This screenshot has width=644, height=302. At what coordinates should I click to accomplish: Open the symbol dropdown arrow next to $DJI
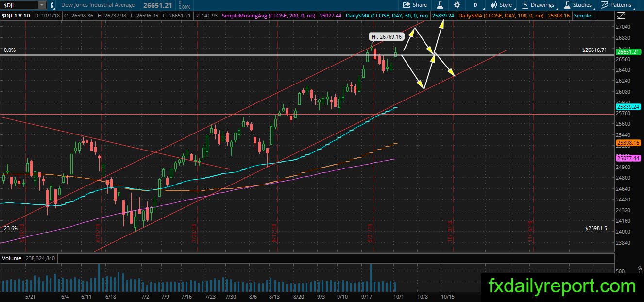(42, 5)
